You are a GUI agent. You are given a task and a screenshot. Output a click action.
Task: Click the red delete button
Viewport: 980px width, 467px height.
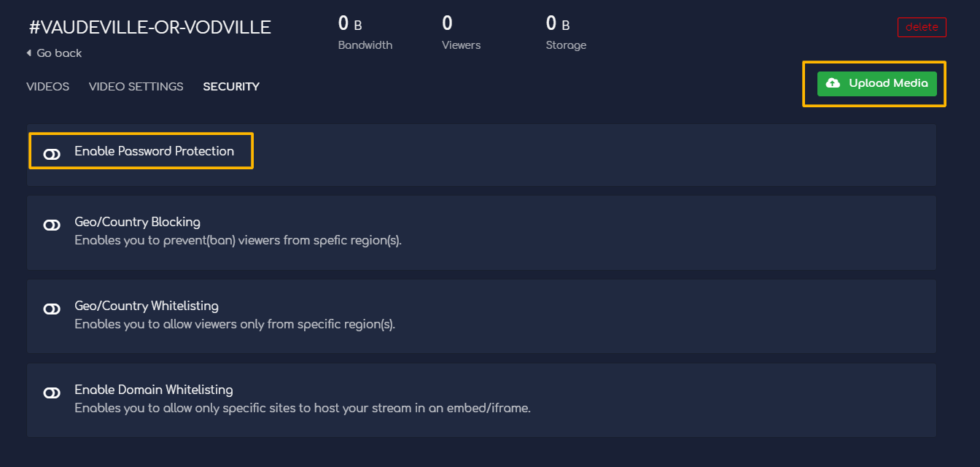pyautogui.click(x=922, y=27)
